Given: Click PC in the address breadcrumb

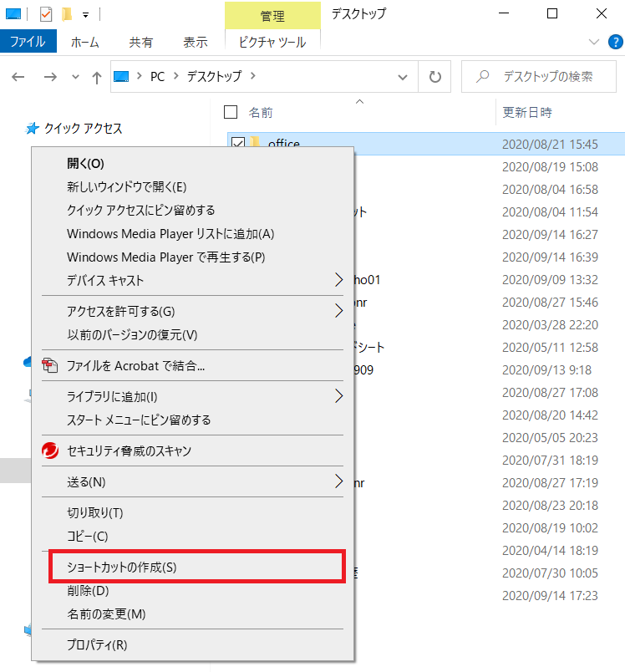Looking at the screenshot, I should tap(157, 76).
